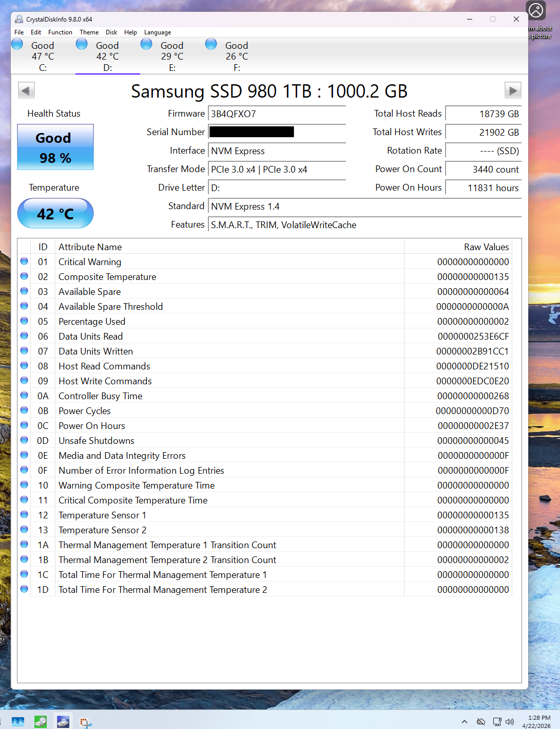Open the network tray icon
This screenshot has height=729, width=560.
pos(497,722)
